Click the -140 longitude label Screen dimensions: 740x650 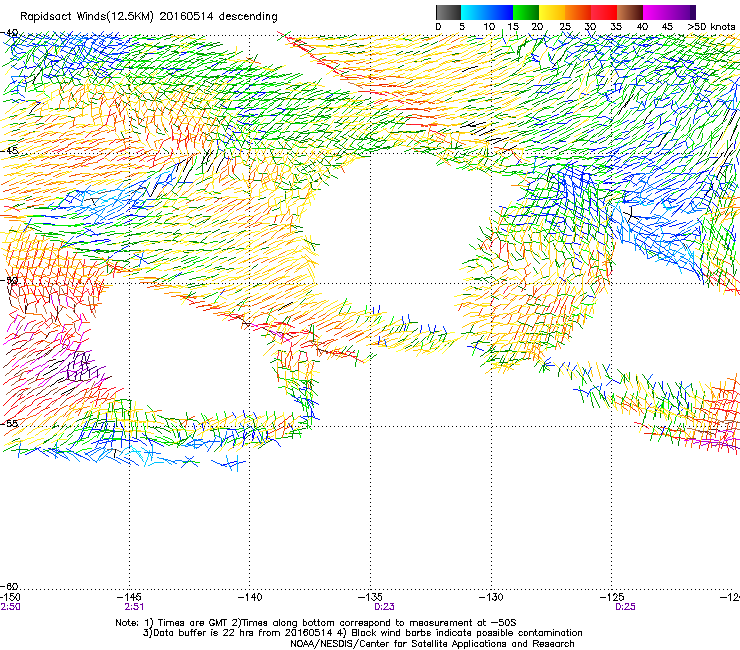[250, 598]
